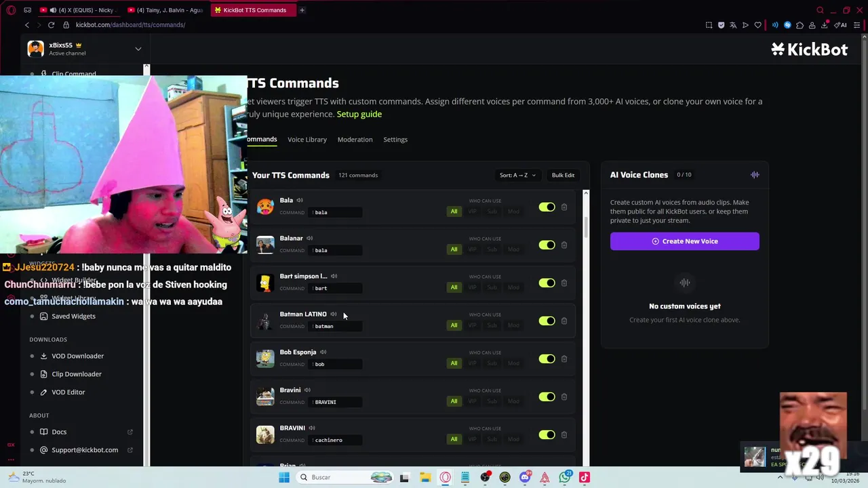This screenshot has height=488, width=868.
Task: Open WhatsApp from the taskbar
Action: click(x=565, y=477)
